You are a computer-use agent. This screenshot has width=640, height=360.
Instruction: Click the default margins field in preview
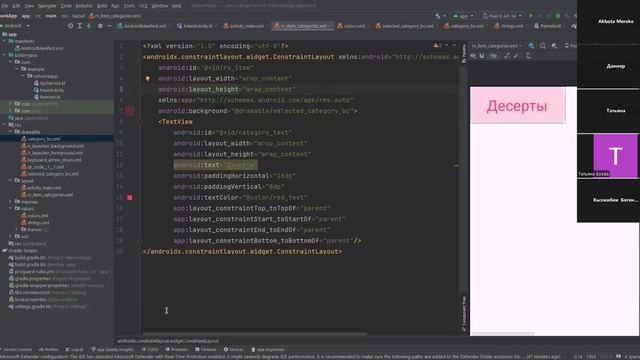click(494, 56)
